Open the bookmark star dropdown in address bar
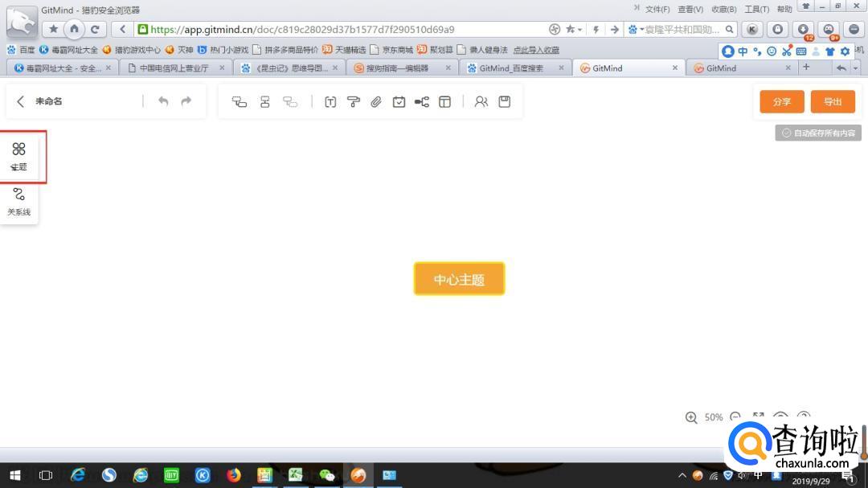 (574, 30)
